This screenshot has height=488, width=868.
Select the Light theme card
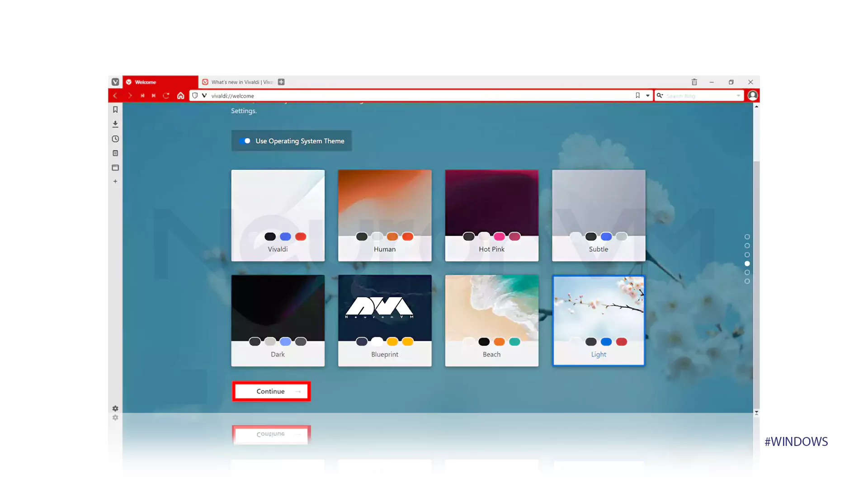point(599,321)
